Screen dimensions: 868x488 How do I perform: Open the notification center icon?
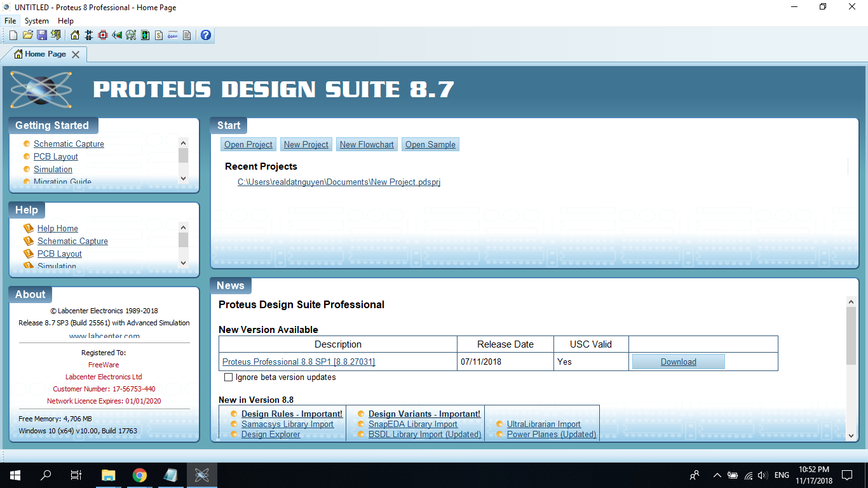click(x=847, y=475)
